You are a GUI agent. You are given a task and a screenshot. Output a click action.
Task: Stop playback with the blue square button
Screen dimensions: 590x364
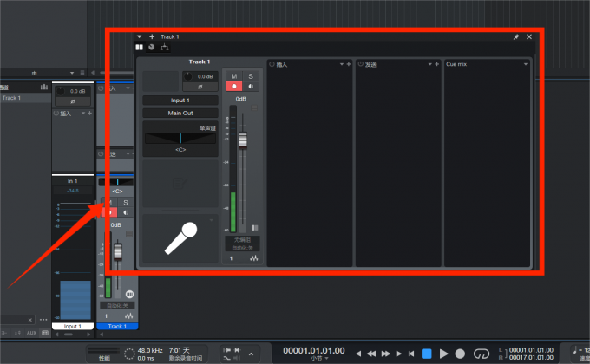coord(427,354)
